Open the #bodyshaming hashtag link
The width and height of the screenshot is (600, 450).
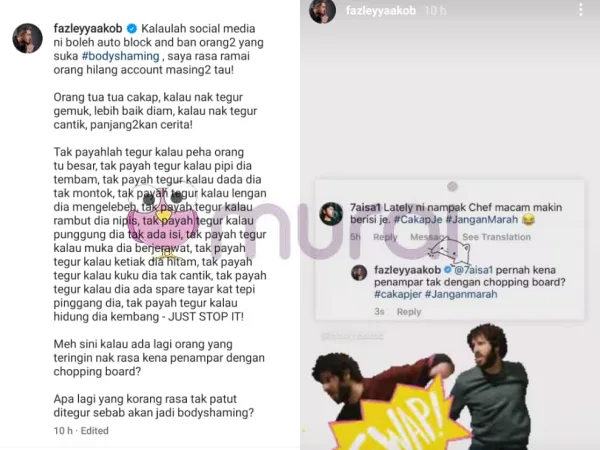tap(121, 56)
